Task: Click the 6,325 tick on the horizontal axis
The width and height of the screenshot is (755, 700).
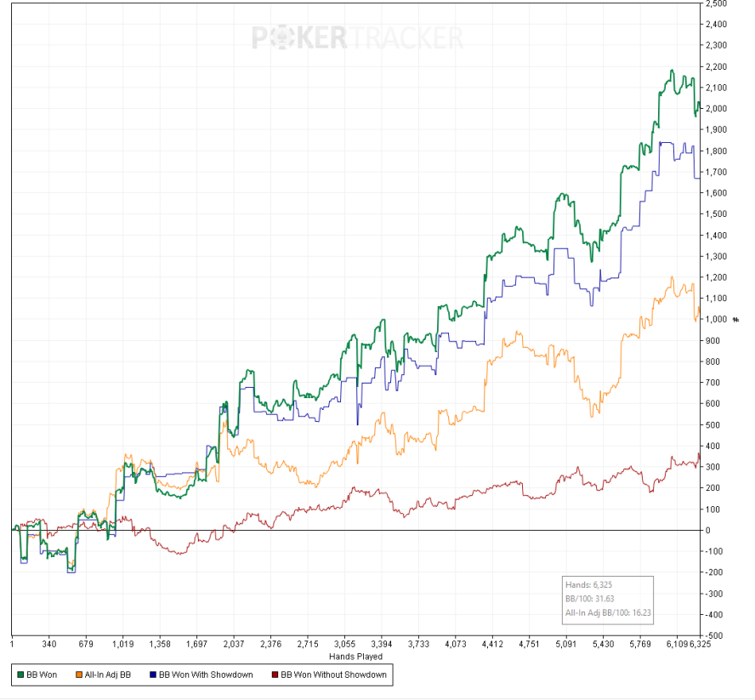Action: pyautogui.click(x=701, y=645)
